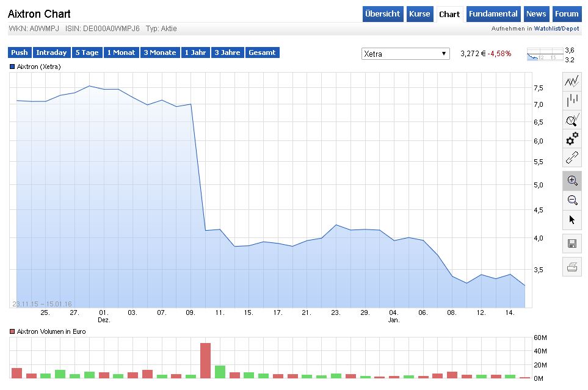Switch to the Übersicht tab
Viewport: 588px width, 390px height.
(382, 14)
